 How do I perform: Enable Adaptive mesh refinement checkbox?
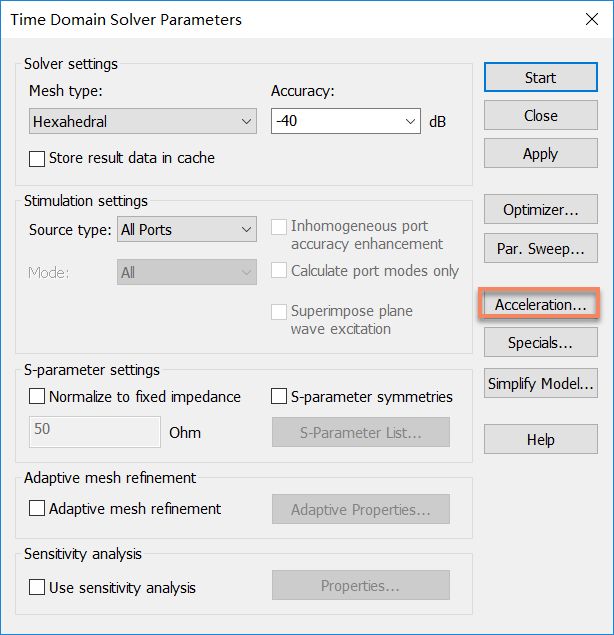click(37, 508)
